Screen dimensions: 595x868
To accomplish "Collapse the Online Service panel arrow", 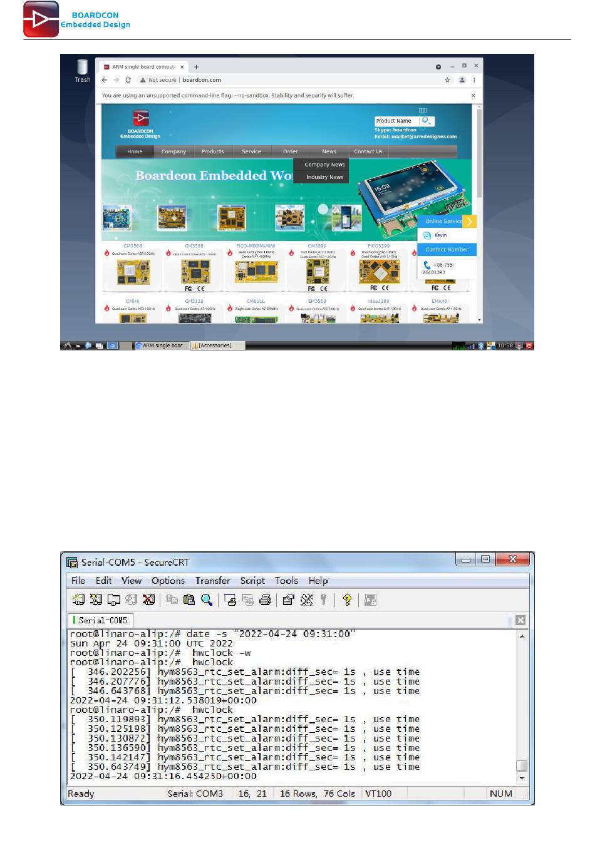I will pyautogui.click(x=469, y=222).
